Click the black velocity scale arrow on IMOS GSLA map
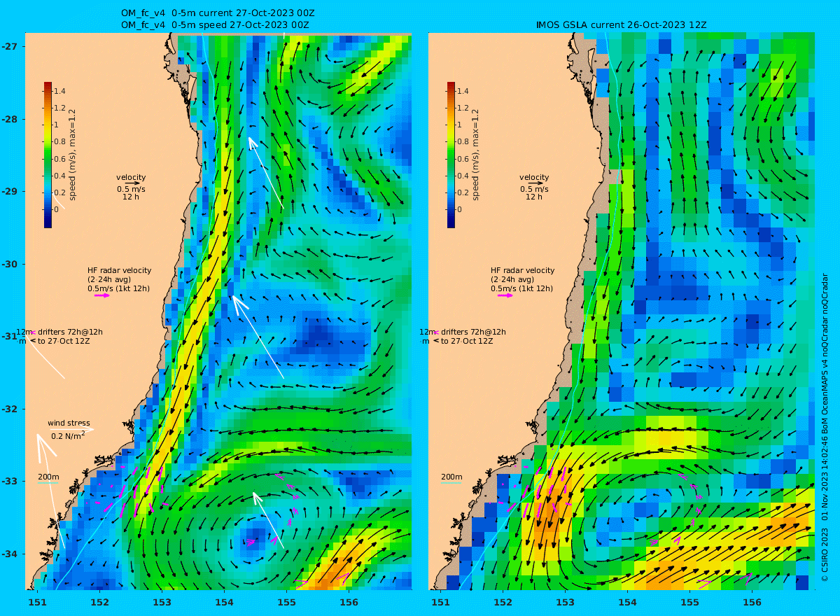840x616 pixels. [x=534, y=183]
